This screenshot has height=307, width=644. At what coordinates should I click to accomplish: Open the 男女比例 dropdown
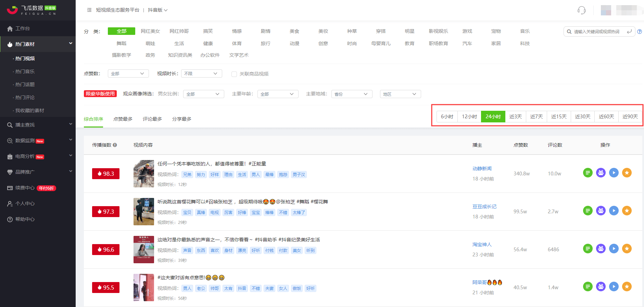click(x=204, y=94)
